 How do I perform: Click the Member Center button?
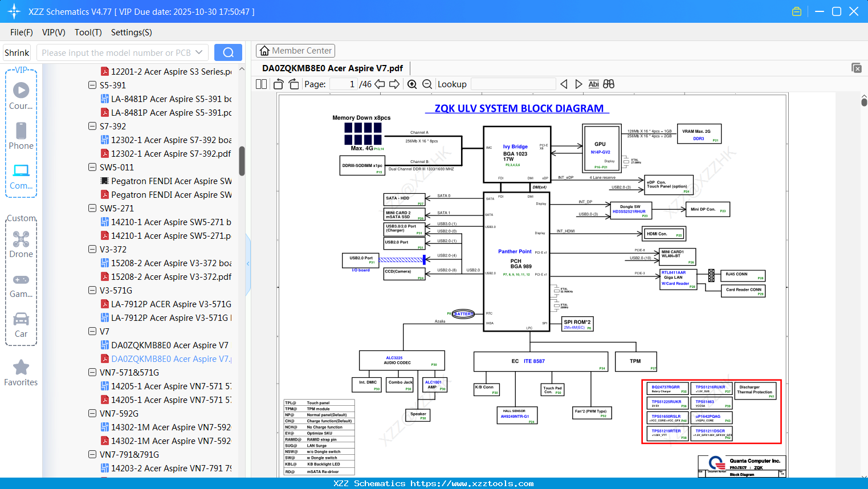[x=295, y=51]
